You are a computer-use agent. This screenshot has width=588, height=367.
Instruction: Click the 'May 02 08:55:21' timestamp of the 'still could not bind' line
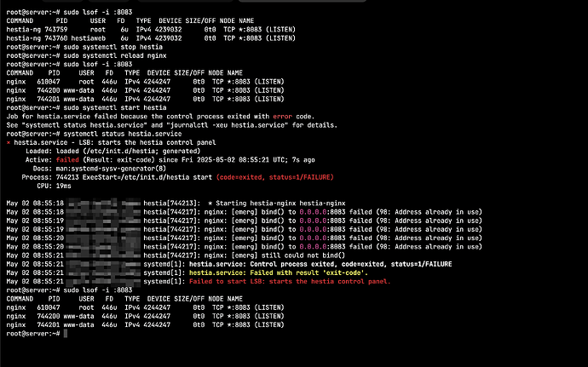(35, 255)
